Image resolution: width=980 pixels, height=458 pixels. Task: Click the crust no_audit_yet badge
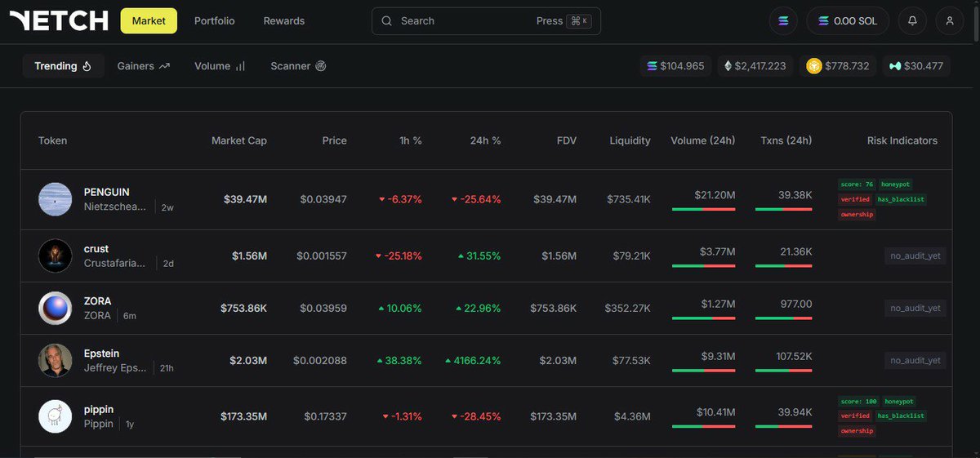pyautogui.click(x=915, y=256)
